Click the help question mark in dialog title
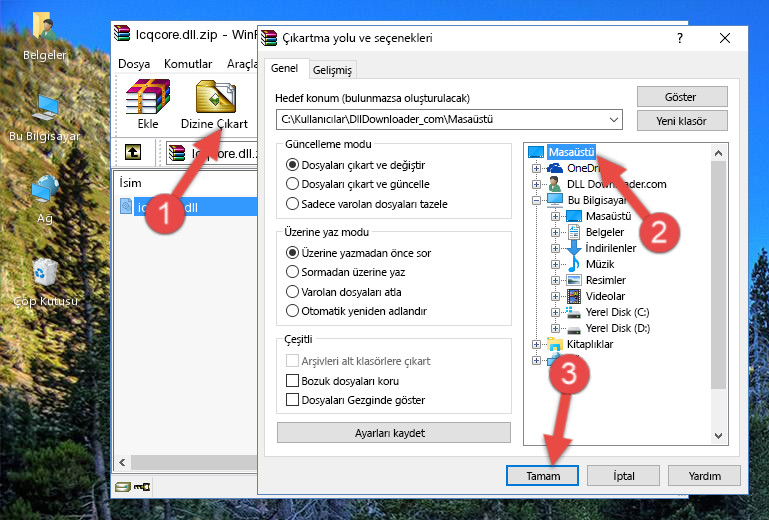769x520 pixels. click(x=680, y=38)
